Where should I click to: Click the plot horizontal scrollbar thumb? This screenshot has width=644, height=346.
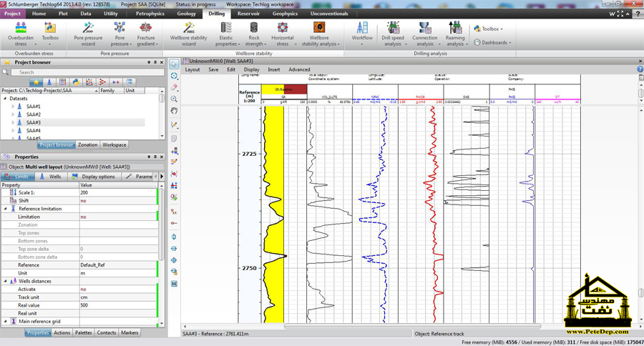[412, 327]
